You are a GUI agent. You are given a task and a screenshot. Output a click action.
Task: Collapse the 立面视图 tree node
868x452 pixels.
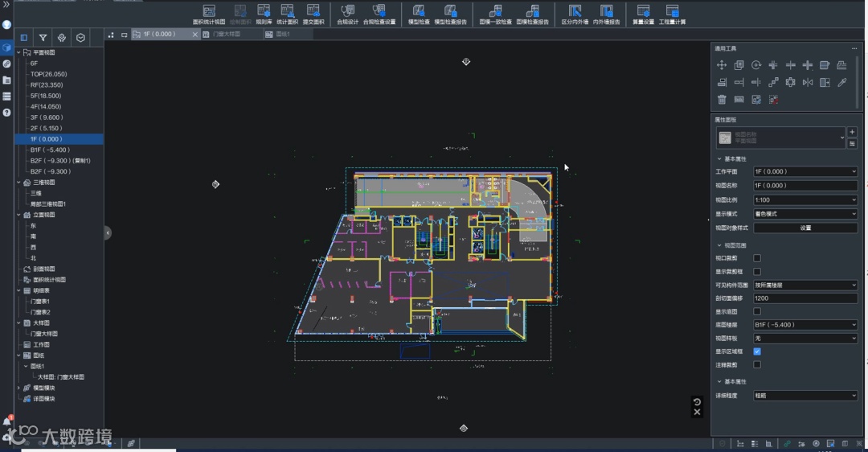tap(18, 215)
